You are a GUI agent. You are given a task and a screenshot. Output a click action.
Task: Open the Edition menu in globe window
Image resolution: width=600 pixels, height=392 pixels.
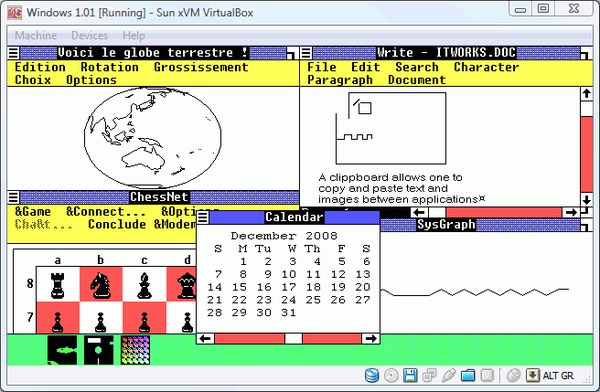[x=40, y=67]
